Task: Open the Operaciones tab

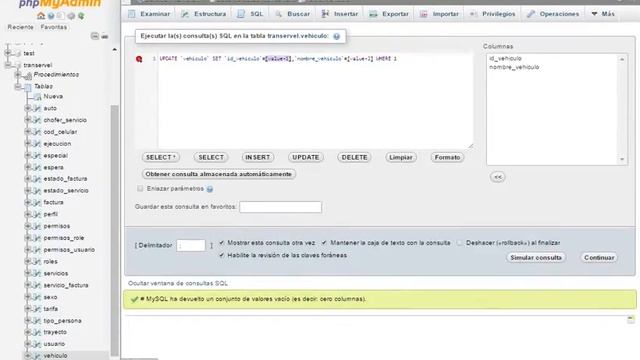Action: coord(553,14)
